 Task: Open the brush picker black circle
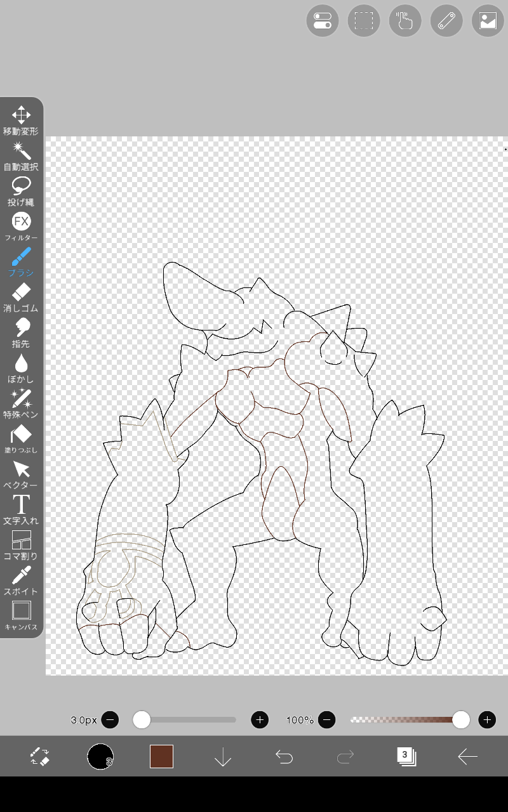click(100, 756)
